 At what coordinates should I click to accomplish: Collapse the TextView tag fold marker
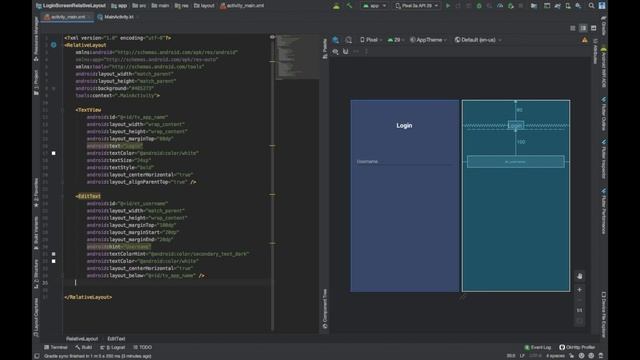coord(62,110)
